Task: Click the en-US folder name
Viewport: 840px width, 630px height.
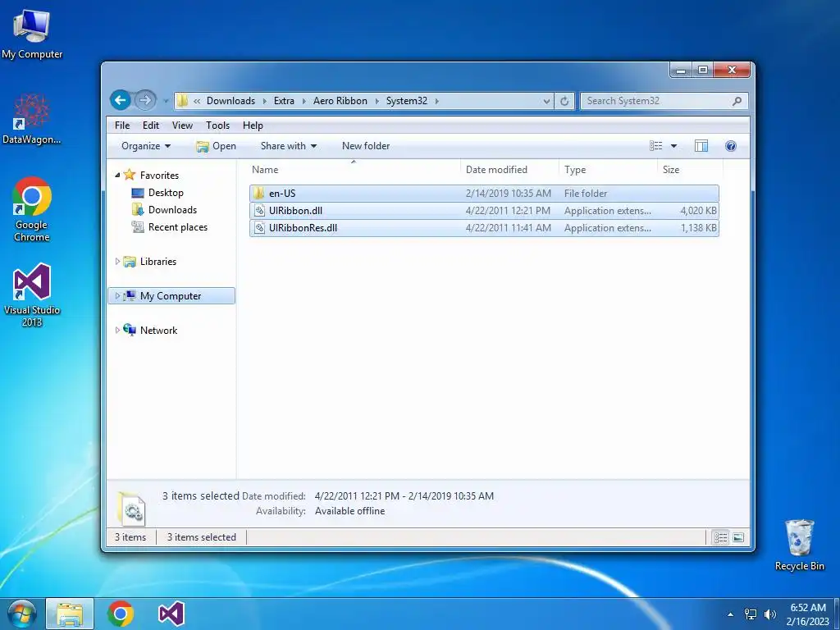Action: tap(282, 194)
